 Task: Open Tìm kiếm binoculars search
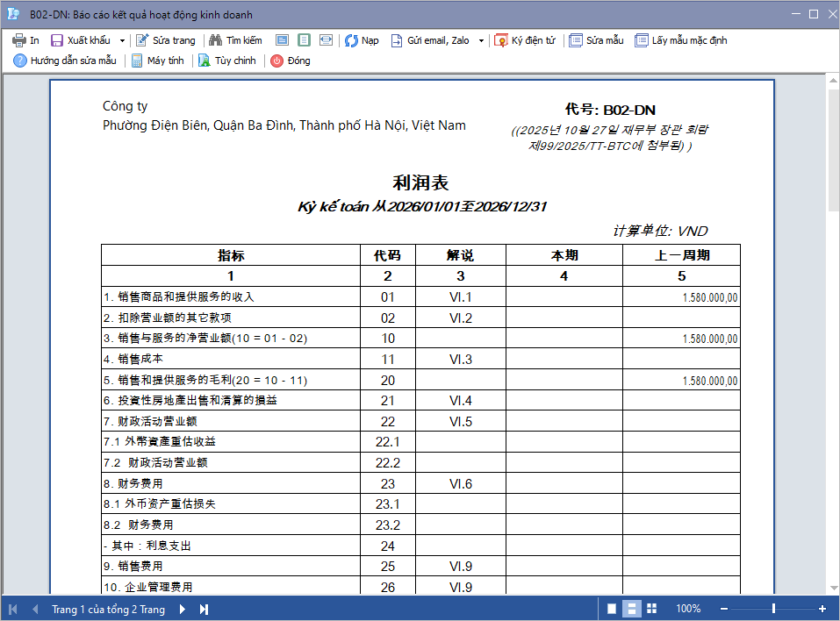(x=215, y=40)
